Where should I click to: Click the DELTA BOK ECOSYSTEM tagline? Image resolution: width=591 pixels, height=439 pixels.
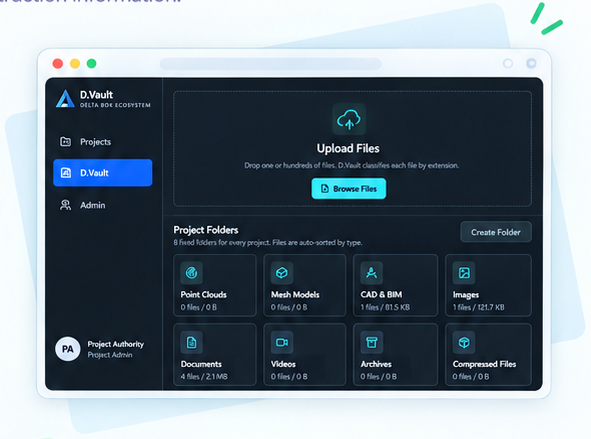point(115,105)
